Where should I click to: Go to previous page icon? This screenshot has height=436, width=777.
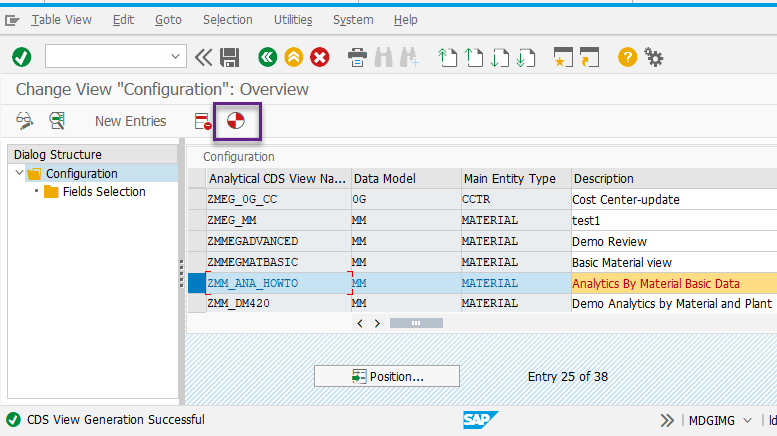[x=473, y=57]
